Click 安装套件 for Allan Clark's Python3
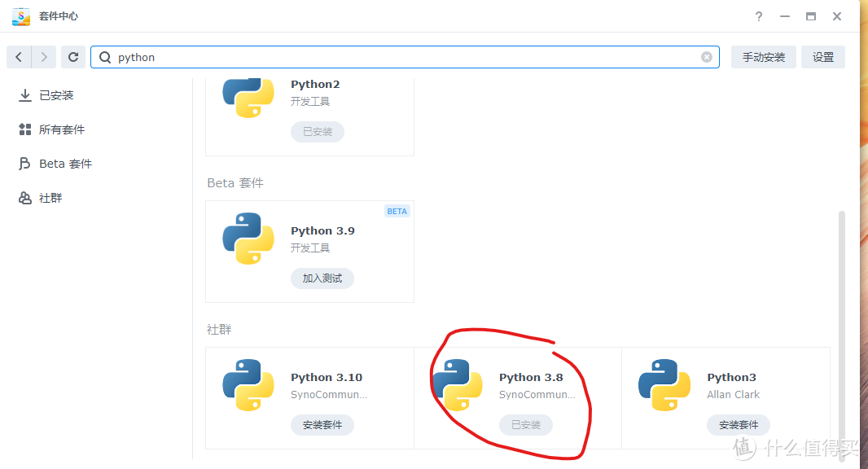The width and height of the screenshot is (868, 469). pyautogui.click(x=738, y=424)
